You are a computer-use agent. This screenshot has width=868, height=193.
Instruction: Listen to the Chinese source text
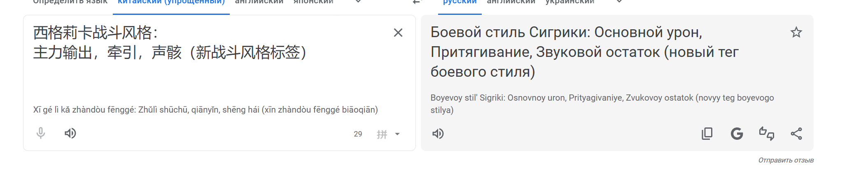[x=70, y=133]
